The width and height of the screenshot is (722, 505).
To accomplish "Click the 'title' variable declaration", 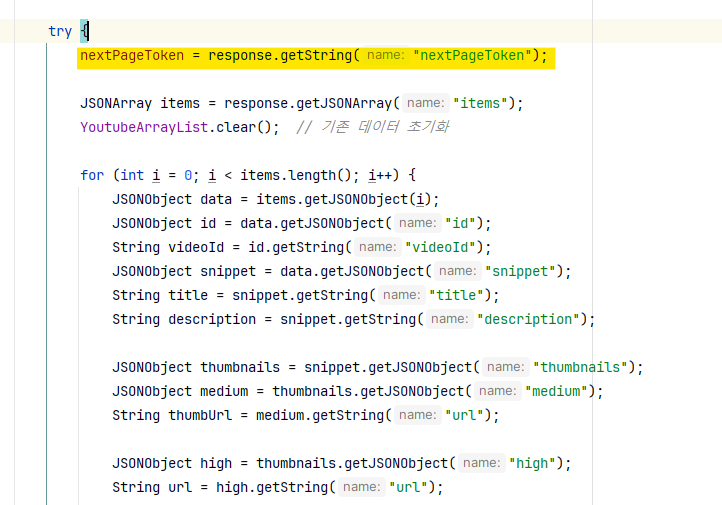I will tap(188, 295).
